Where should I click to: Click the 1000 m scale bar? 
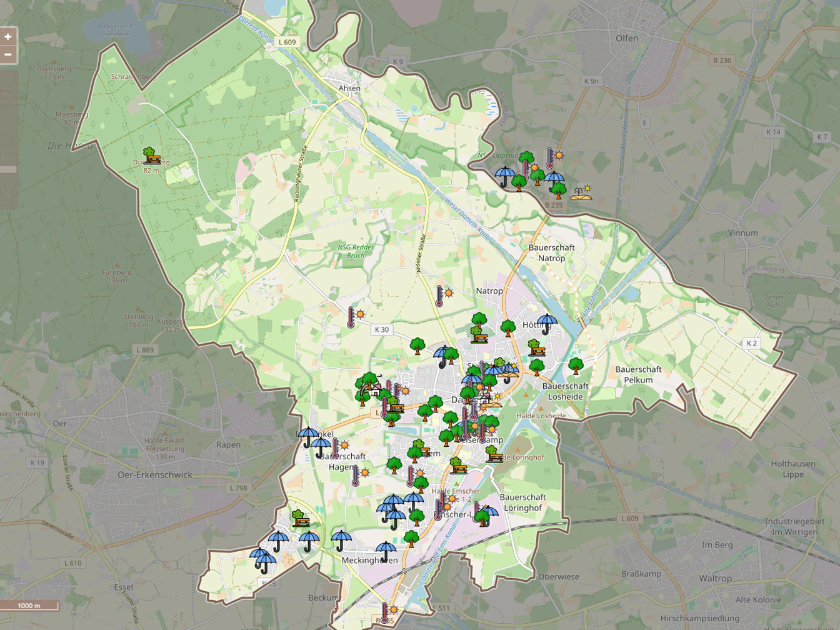click(29, 606)
